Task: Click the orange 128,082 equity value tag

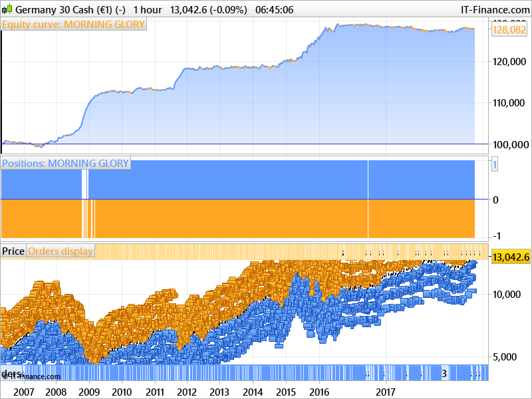Action: [x=509, y=30]
